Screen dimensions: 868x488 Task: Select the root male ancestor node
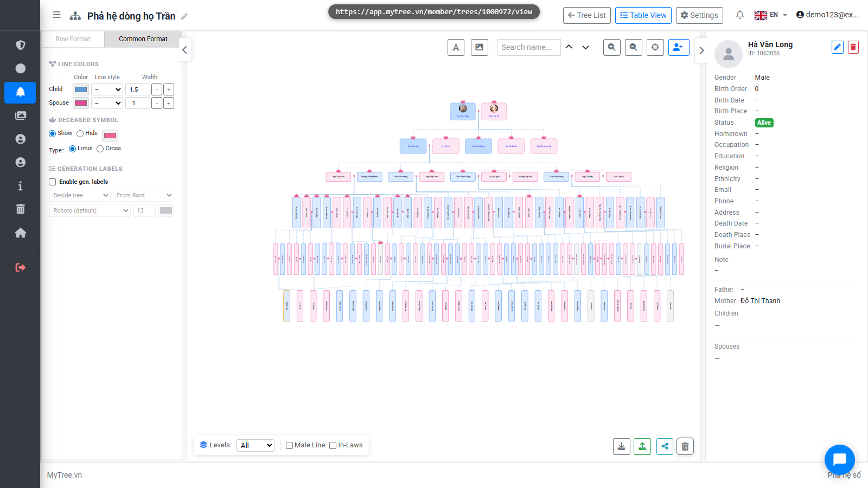463,111
